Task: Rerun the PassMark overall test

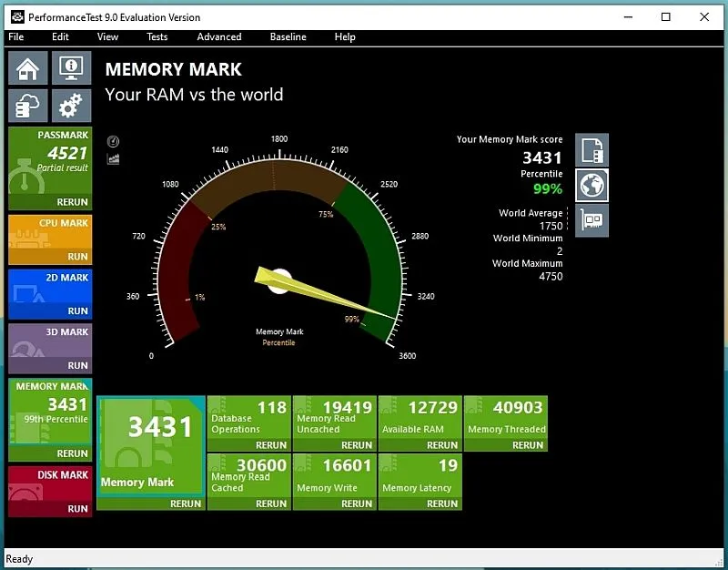Action: point(73,202)
